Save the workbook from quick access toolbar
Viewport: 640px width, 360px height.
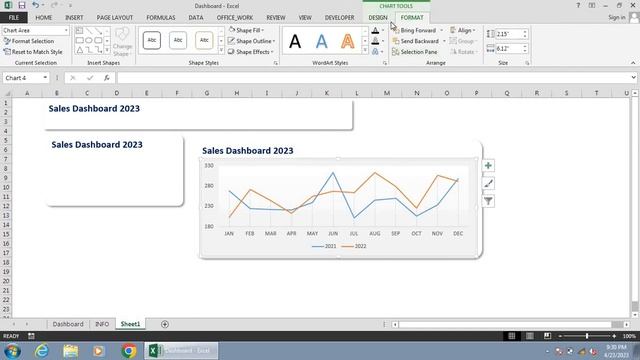[x=22, y=6]
